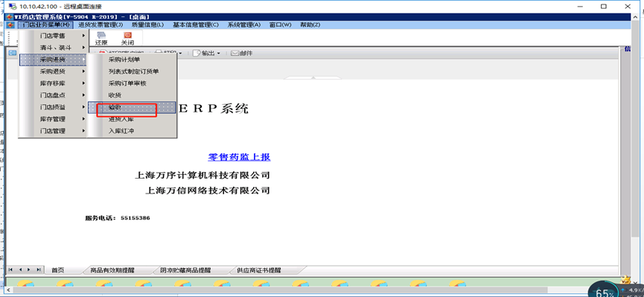Open the 系统管理(A) menu
The width and height of the screenshot is (644, 297).
[244, 25]
